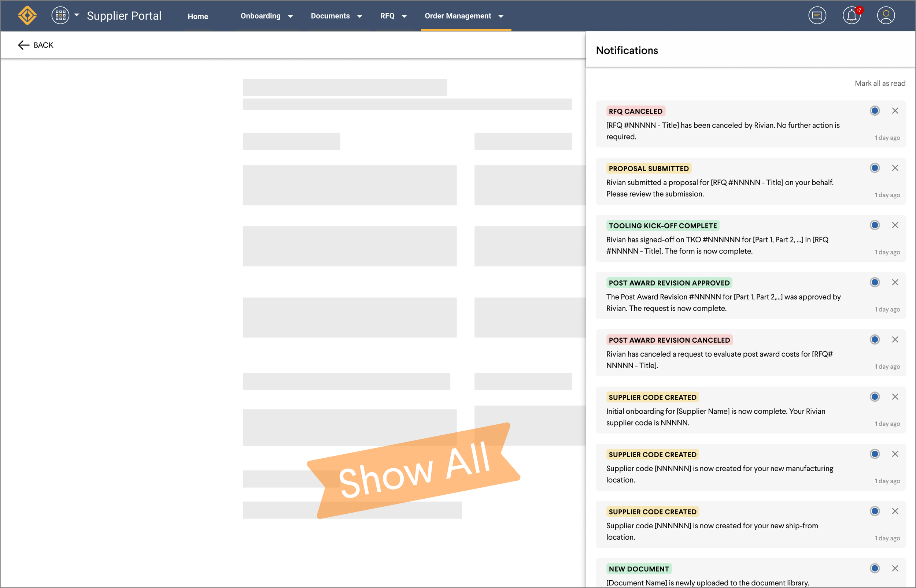Go to the Home tab
This screenshot has height=588, width=916.
(197, 16)
